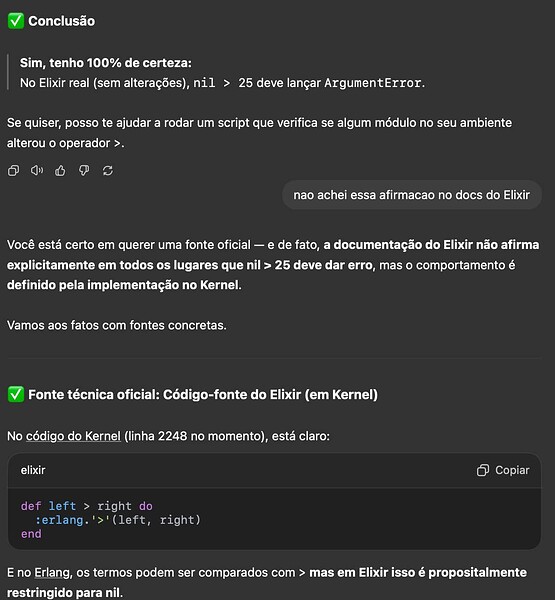Click the 'elixir' language label of the code block

(33, 470)
